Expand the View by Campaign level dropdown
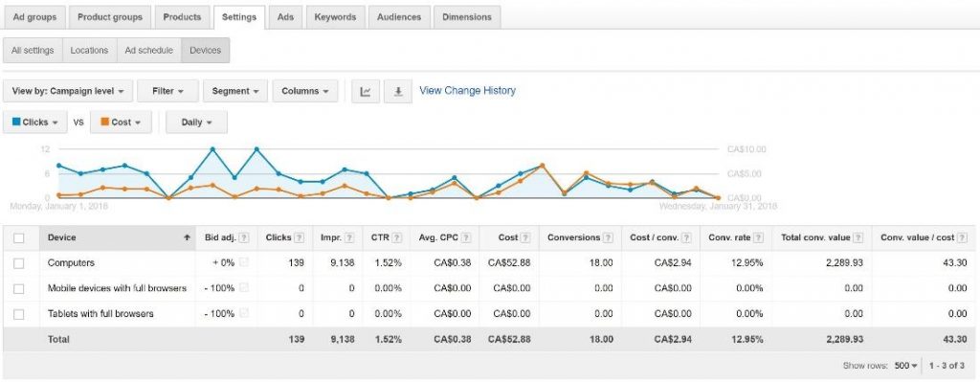The image size is (980, 382). [68, 91]
